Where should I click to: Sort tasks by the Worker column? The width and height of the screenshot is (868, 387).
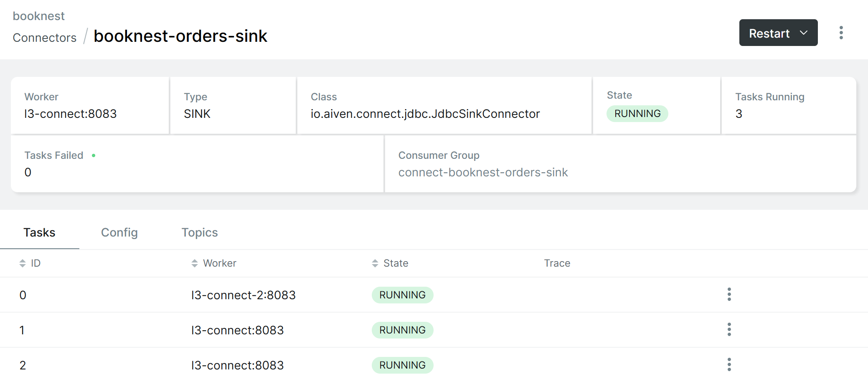click(214, 263)
